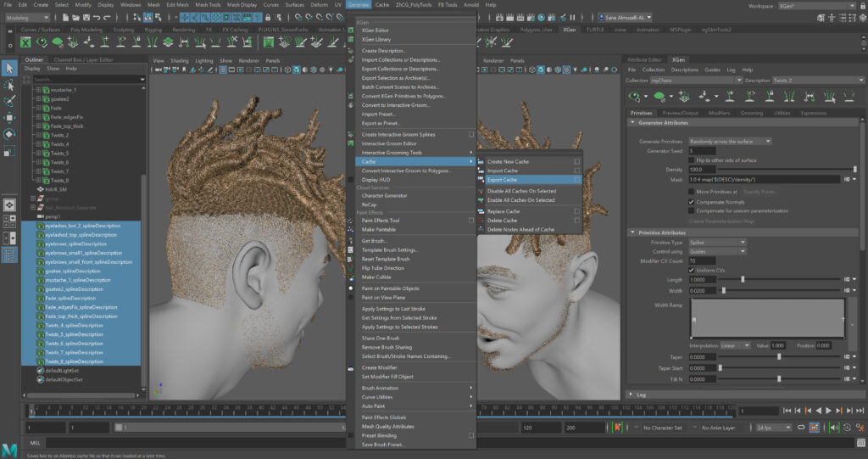Open Interpolation Linear dropdown
The width and height of the screenshot is (868, 459).
(x=735, y=345)
